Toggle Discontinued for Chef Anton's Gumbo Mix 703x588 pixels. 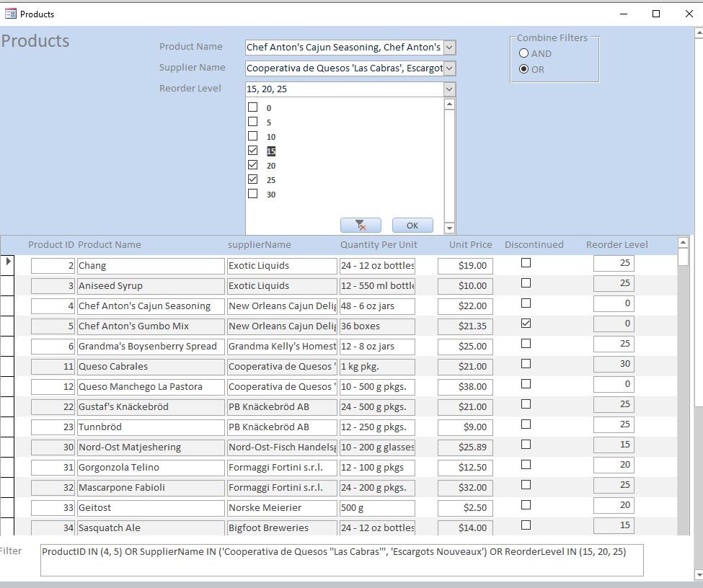coord(526,324)
